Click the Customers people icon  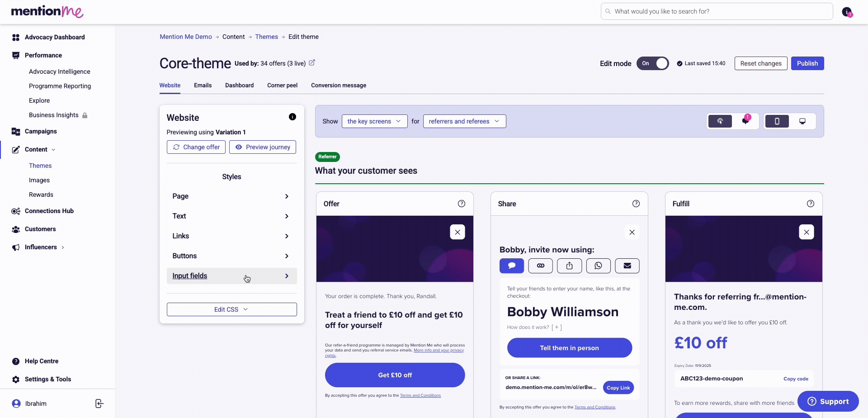coord(16,229)
